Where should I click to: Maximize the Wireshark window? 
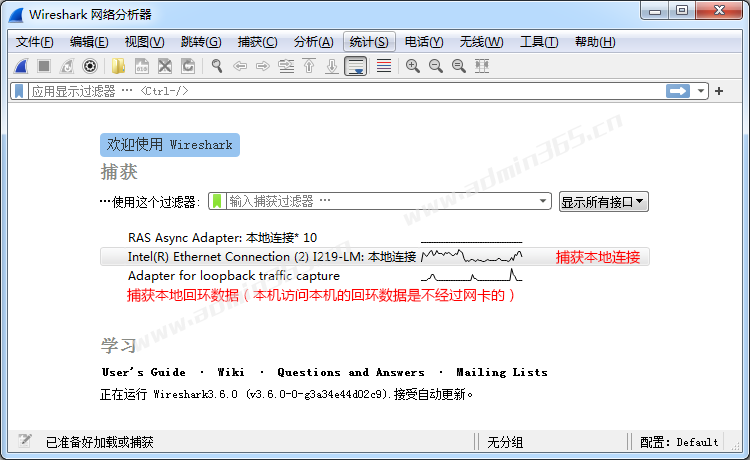pos(682,11)
